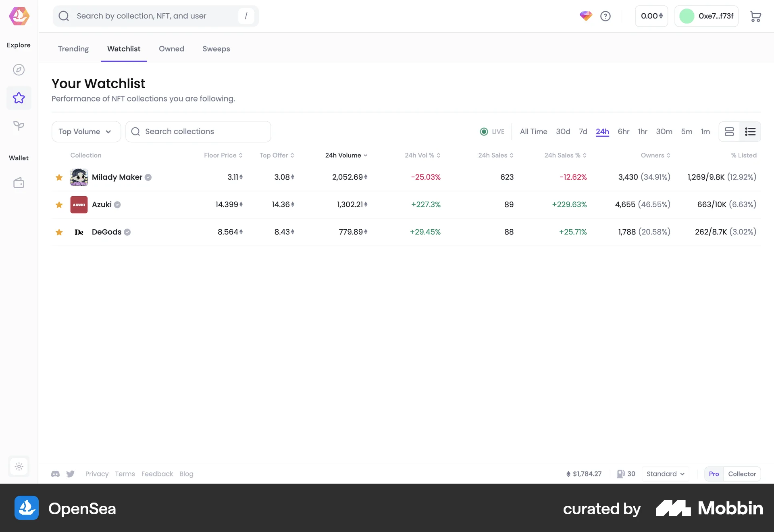Switch to the Trending tab

pos(73,49)
